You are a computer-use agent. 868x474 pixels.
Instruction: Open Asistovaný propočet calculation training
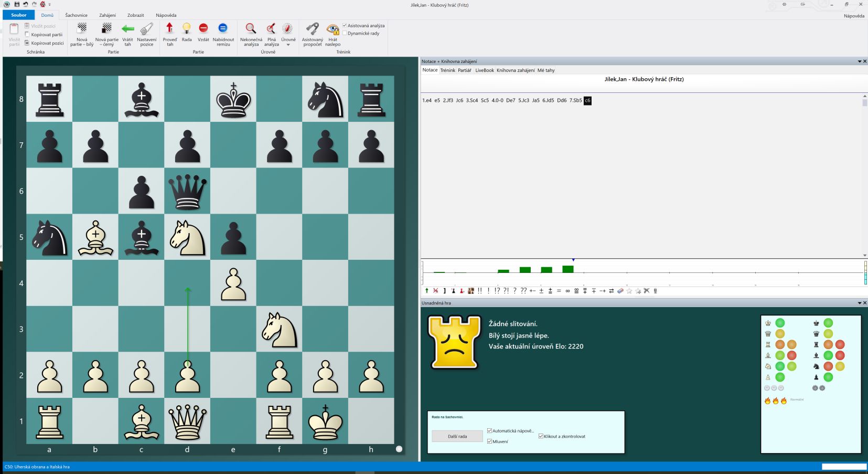(x=313, y=35)
